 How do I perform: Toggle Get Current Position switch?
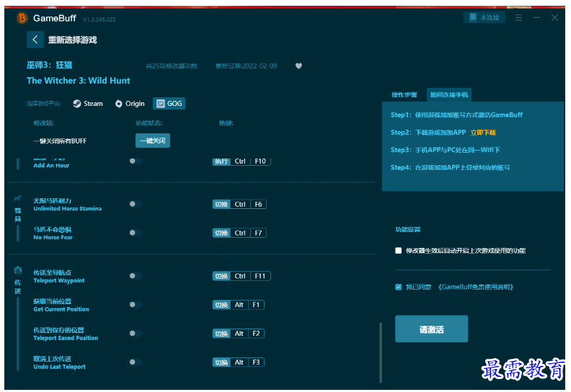136,305
